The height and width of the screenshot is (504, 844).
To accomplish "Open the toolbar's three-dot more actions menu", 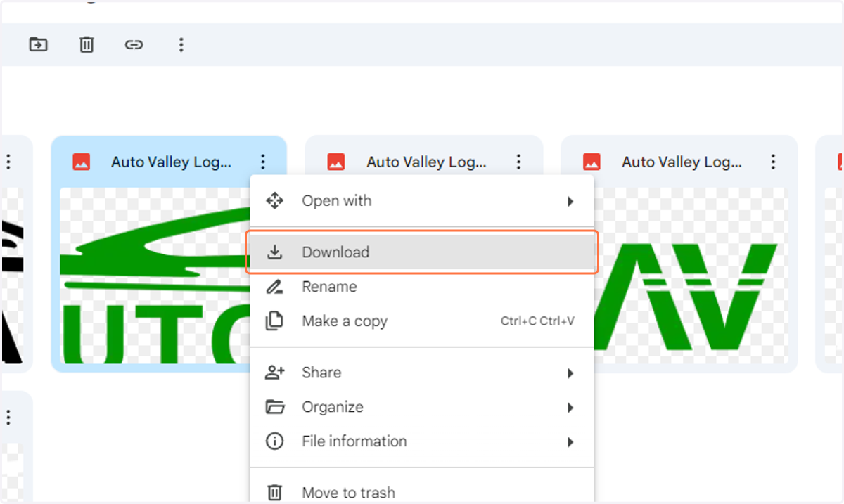I will 181,45.
